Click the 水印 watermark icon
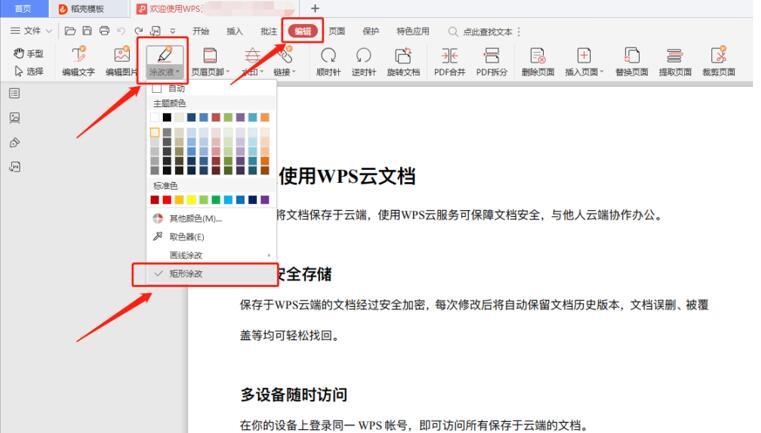The height and width of the screenshot is (433, 761). tap(252, 55)
